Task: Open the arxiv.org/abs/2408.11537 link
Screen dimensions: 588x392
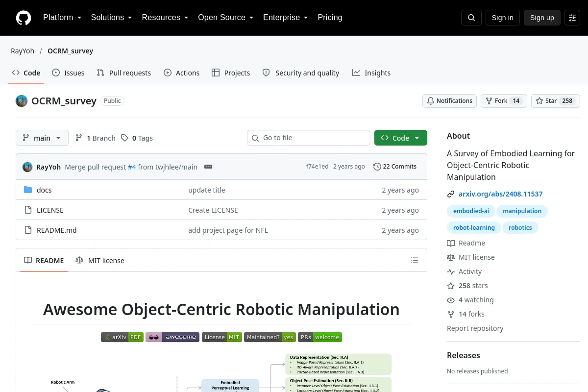Action: [x=500, y=194]
